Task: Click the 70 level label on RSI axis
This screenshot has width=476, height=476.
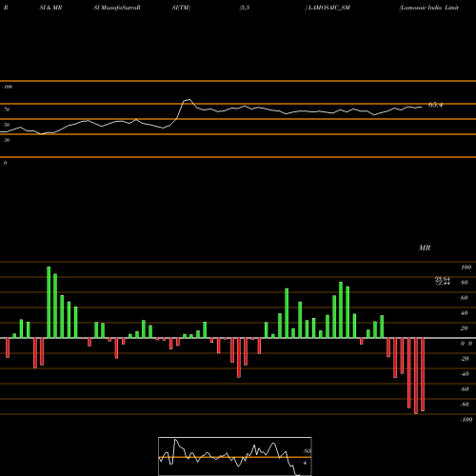Action: (7, 109)
